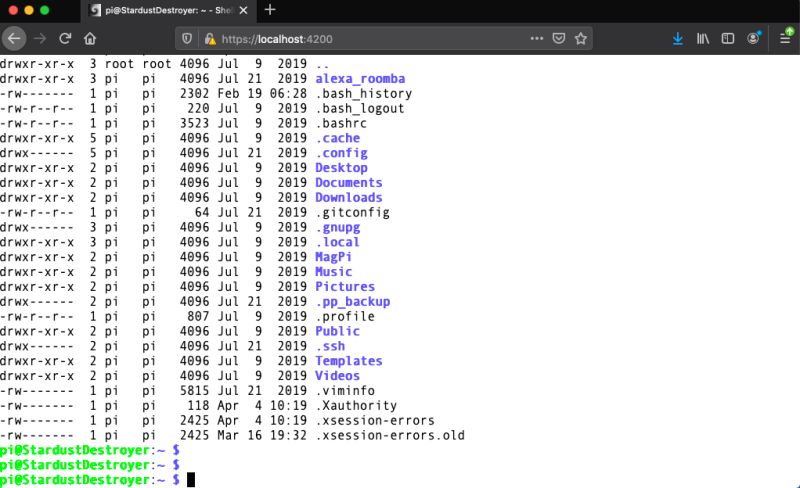Click the .bash_logout file name
The width and height of the screenshot is (800, 488).
(360, 108)
